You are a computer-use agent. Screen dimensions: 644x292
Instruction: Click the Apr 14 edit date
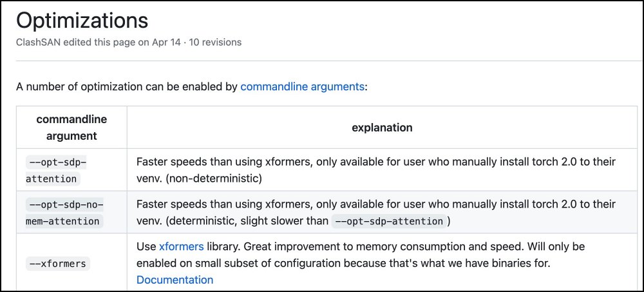pos(169,42)
